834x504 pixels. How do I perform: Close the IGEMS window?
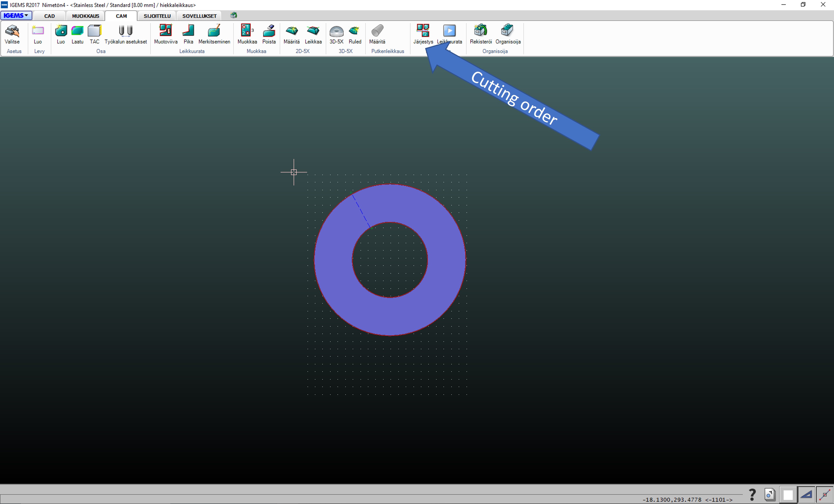(823, 5)
